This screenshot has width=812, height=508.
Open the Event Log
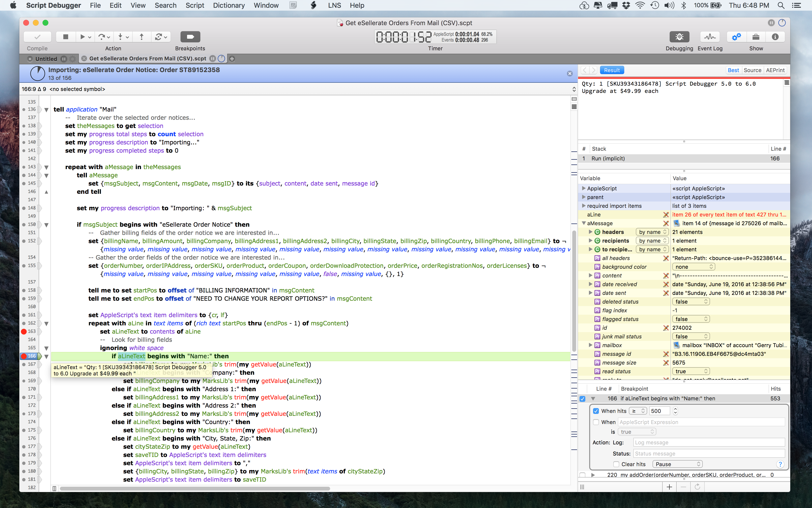pos(710,37)
